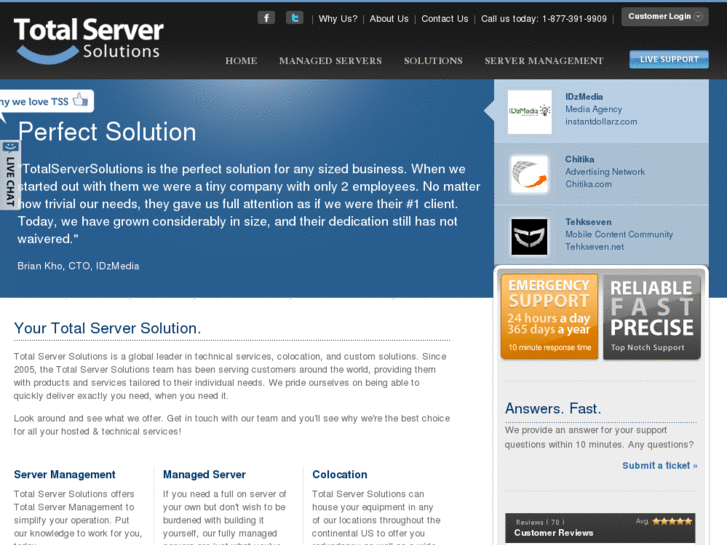This screenshot has width=727, height=545.
Task: Click the five-star average rating
Action: (x=672, y=521)
